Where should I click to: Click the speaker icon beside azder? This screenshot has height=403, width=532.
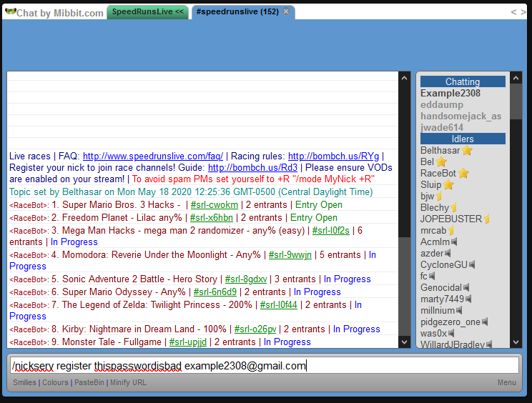448,253
